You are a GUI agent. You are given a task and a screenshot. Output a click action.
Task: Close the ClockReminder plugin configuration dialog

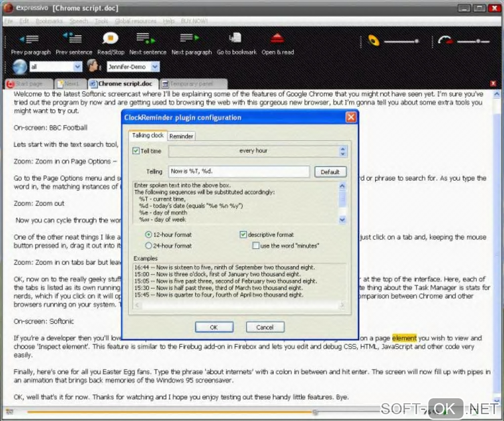click(351, 117)
